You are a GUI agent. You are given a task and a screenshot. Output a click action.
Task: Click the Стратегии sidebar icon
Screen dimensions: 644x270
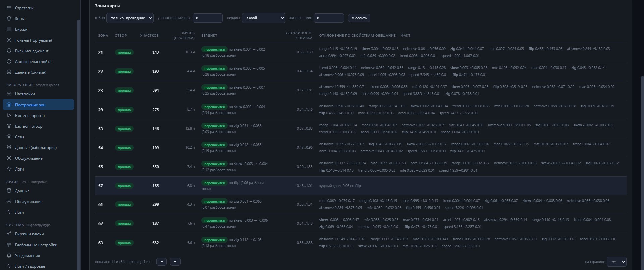(x=9, y=8)
